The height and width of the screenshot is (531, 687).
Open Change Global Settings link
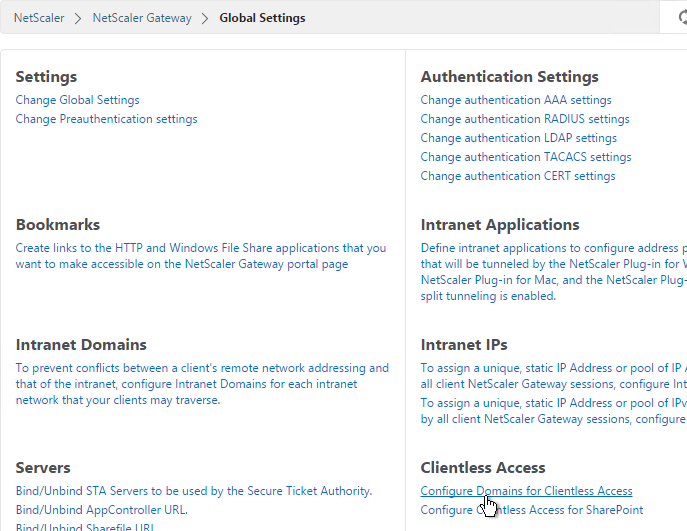point(78,100)
